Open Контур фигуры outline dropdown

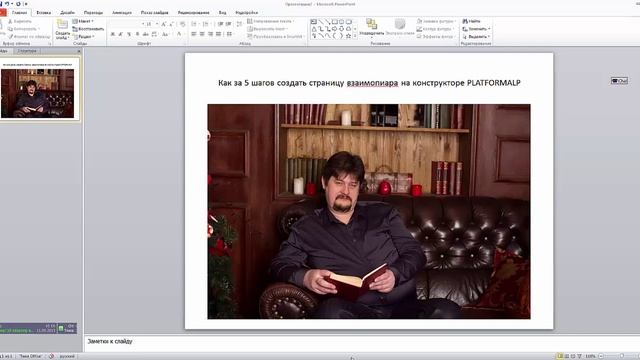[435, 29]
